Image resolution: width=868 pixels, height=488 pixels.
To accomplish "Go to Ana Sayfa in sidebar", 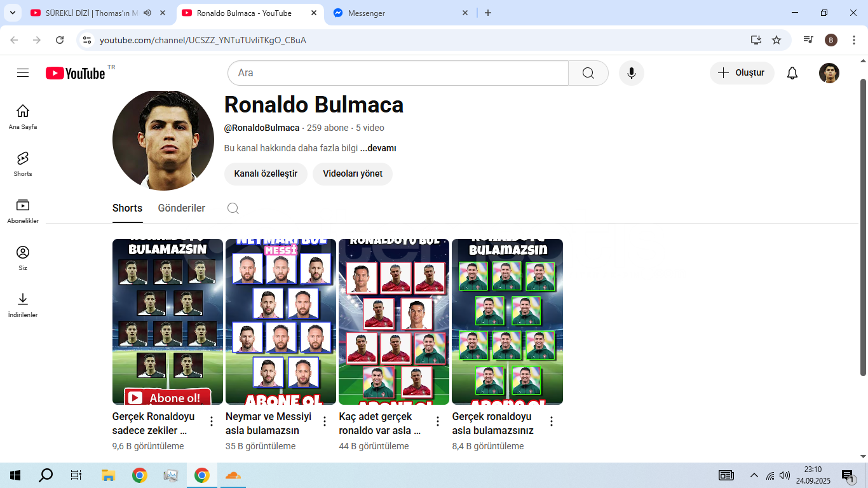I will pyautogui.click(x=23, y=117).
